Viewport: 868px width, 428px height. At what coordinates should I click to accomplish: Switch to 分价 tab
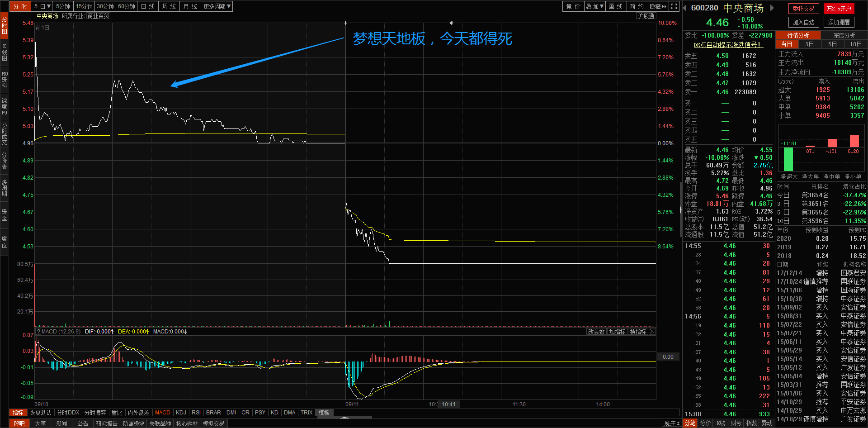(x=706, y=423)
